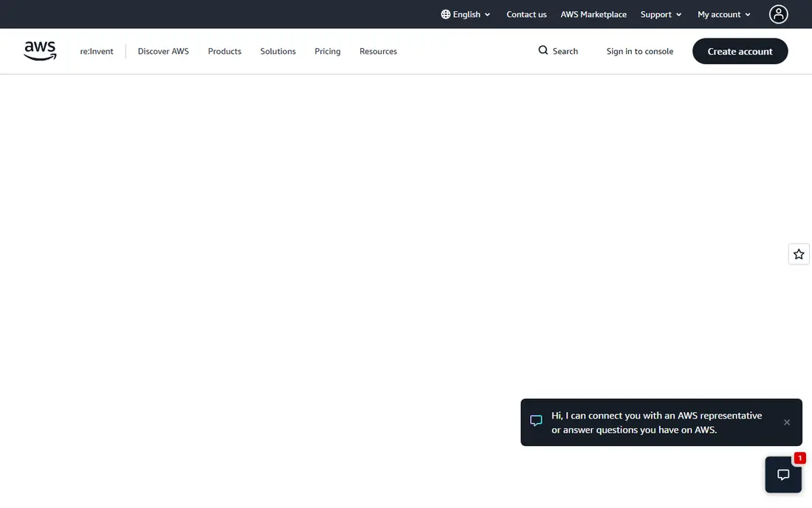The width and height of the screenshot is (812, 508).
Task: Click the globe language icon
Action: coord(445,15)
